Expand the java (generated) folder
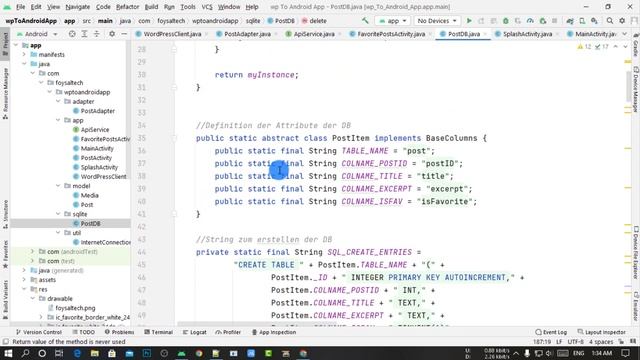Viewport: 640px width, 360px height. (24, 270)
